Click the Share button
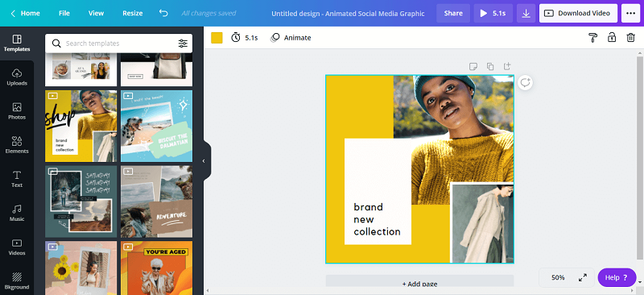 point(453,13)
